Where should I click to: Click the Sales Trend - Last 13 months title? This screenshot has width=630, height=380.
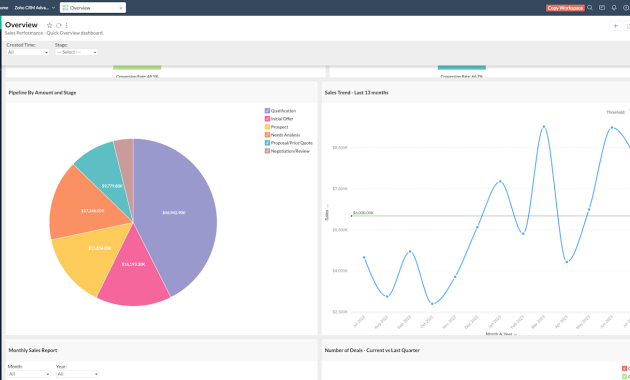(356, 92)
